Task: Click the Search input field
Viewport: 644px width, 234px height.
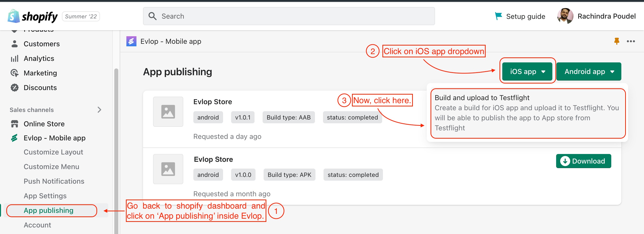Action: click(289, 16)
